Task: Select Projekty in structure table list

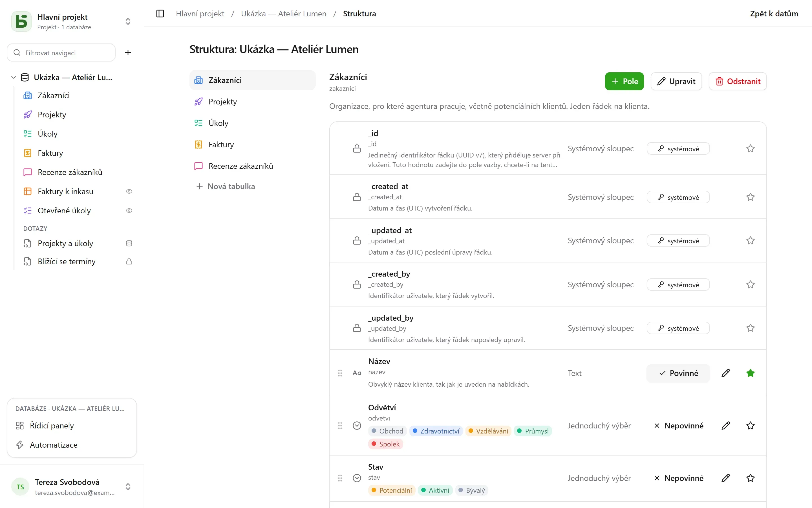Action: [252, 102]
